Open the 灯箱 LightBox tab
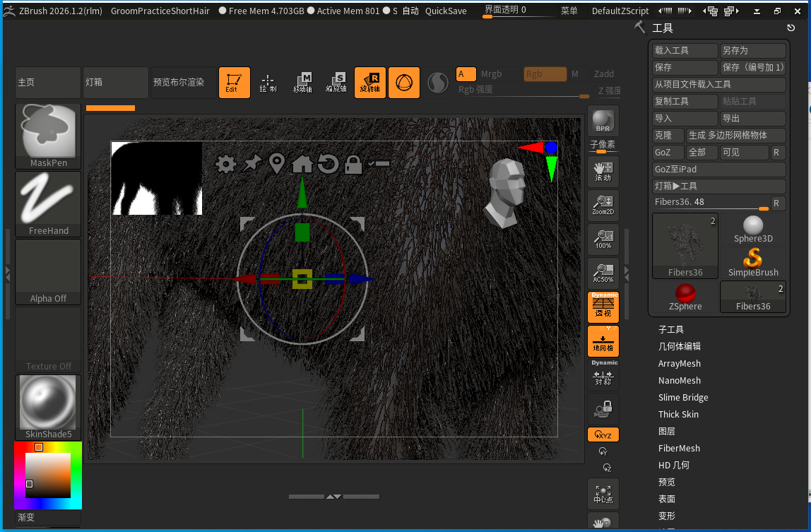The height and width of the screenshot is (532, 811). (x=115, y=82)
